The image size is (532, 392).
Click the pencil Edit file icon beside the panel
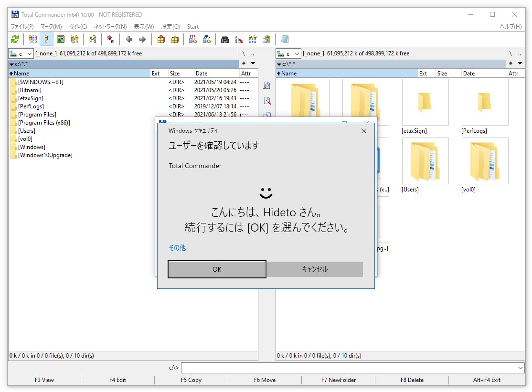tap(266, 101)
